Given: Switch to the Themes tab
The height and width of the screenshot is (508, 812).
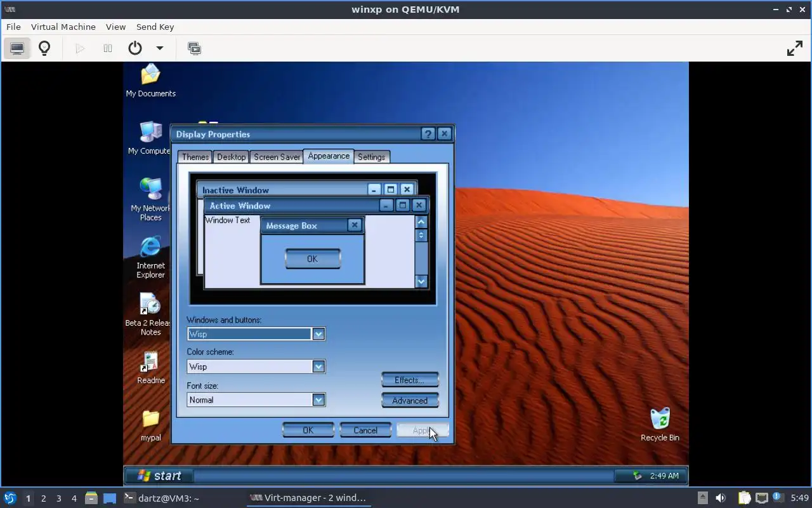Looking at the screenshot, I should coord(195,157).
